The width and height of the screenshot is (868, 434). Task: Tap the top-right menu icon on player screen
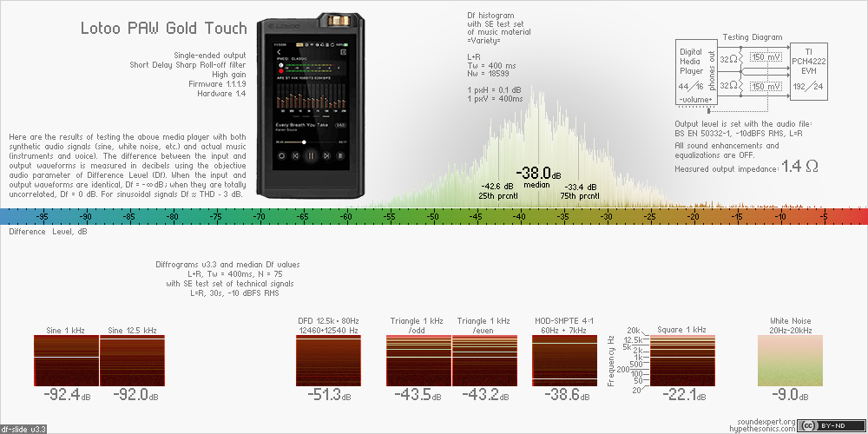(x=343, y=52)
